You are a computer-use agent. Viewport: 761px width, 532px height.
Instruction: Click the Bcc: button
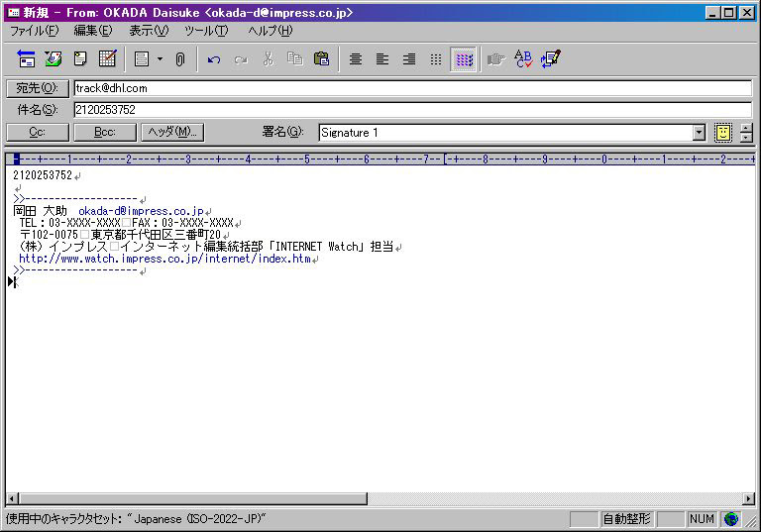[x=105, y=132]
